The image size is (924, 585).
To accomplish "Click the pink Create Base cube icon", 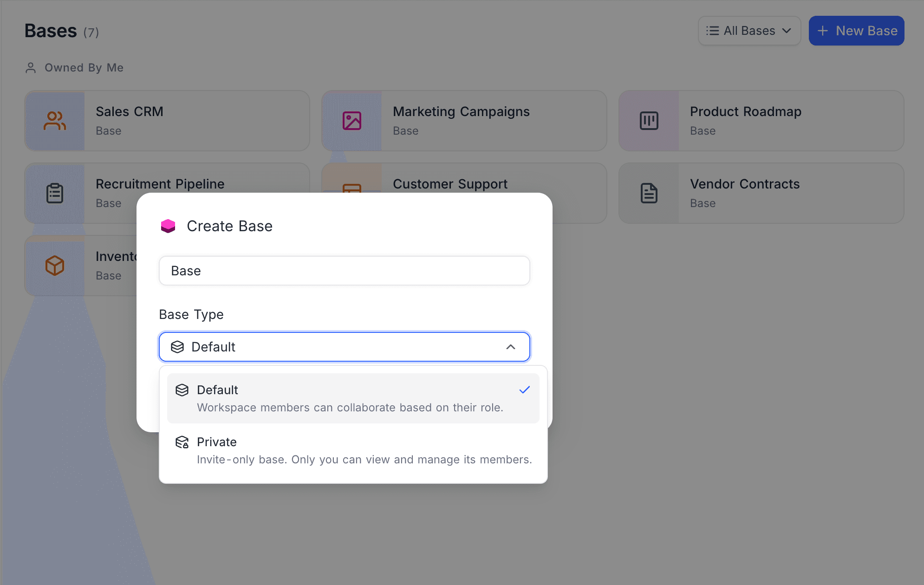I will [x=168, y=226].
